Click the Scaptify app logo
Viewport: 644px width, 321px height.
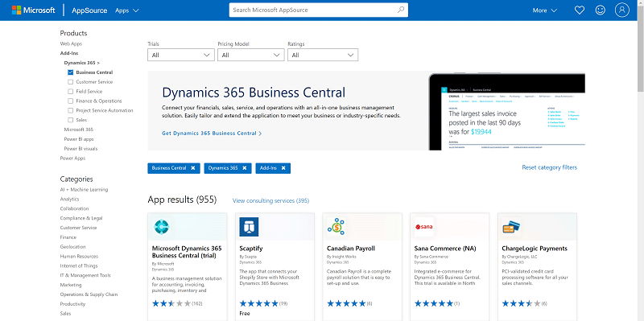(x=249, y=227)
